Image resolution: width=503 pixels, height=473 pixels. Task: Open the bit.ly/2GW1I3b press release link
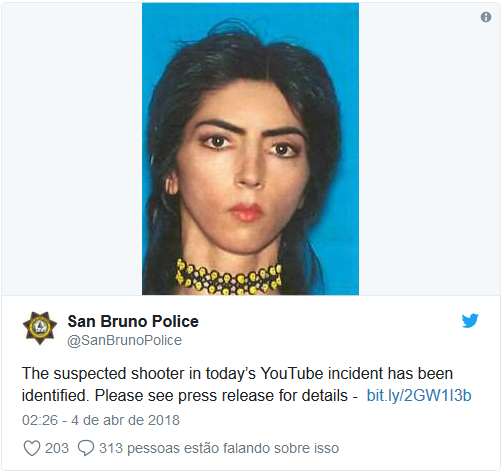419,396
